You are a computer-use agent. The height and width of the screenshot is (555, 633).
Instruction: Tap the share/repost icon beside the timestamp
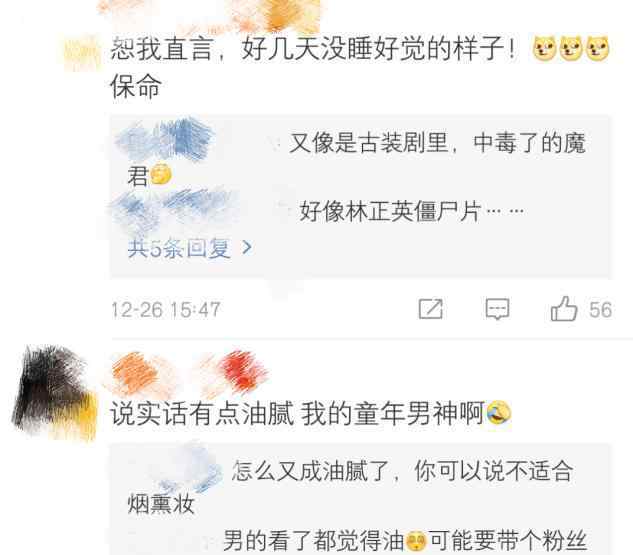[430, 309]
